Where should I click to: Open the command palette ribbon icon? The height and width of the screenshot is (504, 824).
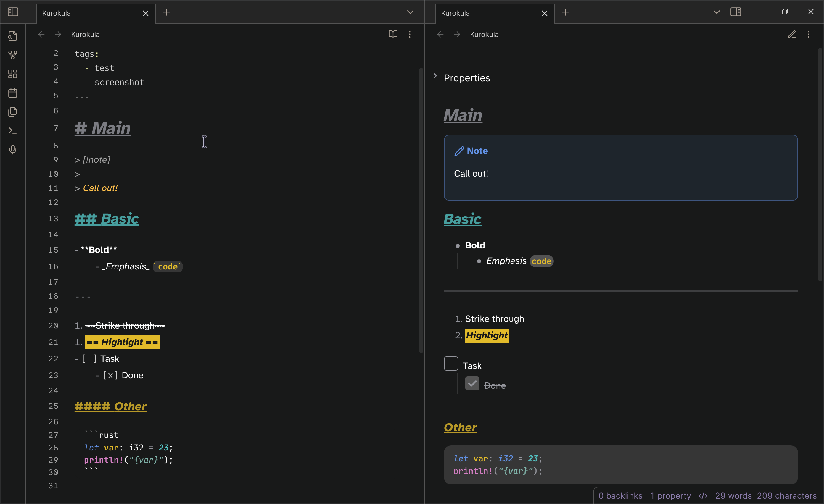click(13, 131)
